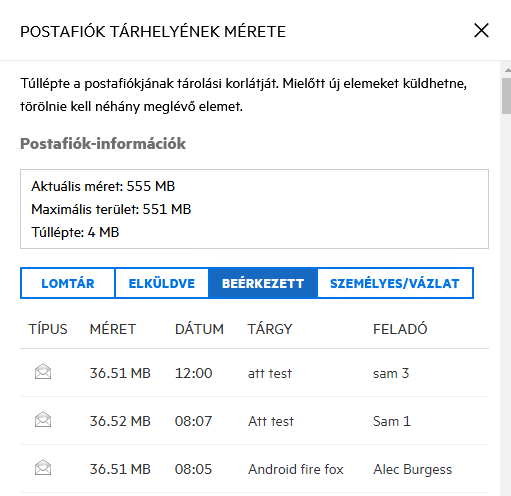Click the scrollbar up arrow
Screen dimensions: 511x496
[x=508, y=70]
